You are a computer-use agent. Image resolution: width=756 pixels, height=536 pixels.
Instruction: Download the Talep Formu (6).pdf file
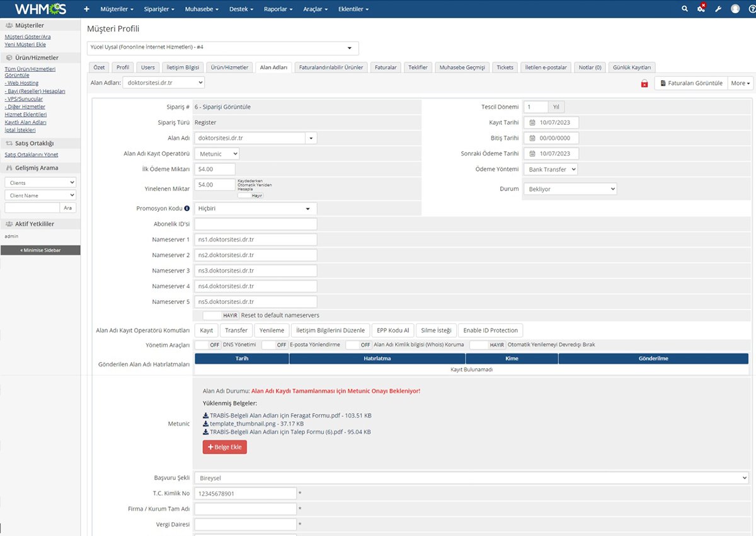pyautogui.click(x=287, y=432)
